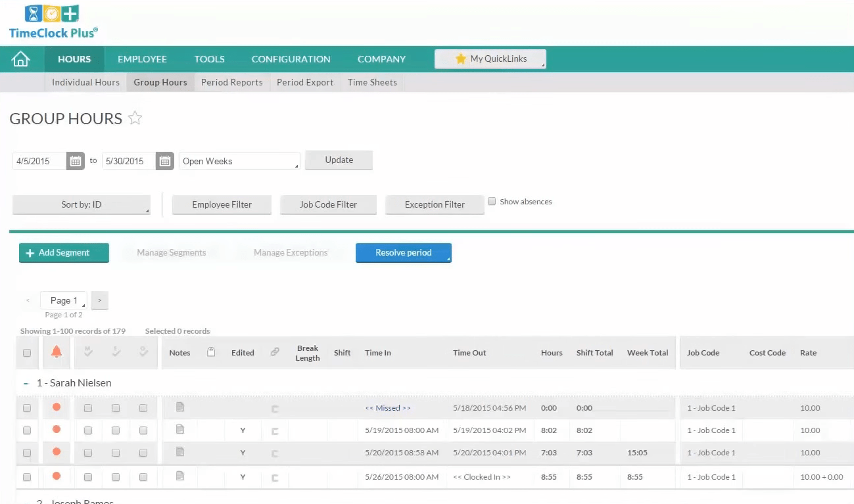Image resolution: width=854 pixels, height=504 pixels.
Task: Click the TimeClock Plus home icon
Action: coord(20,58)
